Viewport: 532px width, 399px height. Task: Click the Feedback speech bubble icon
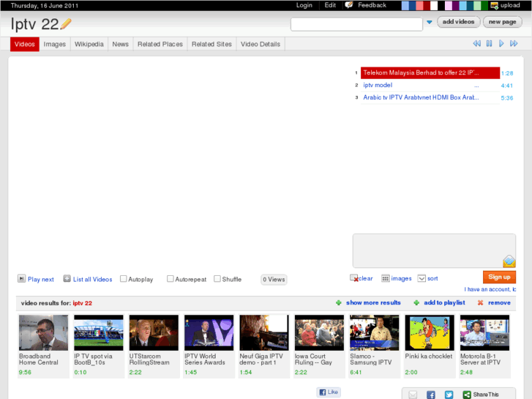point(349,5)
